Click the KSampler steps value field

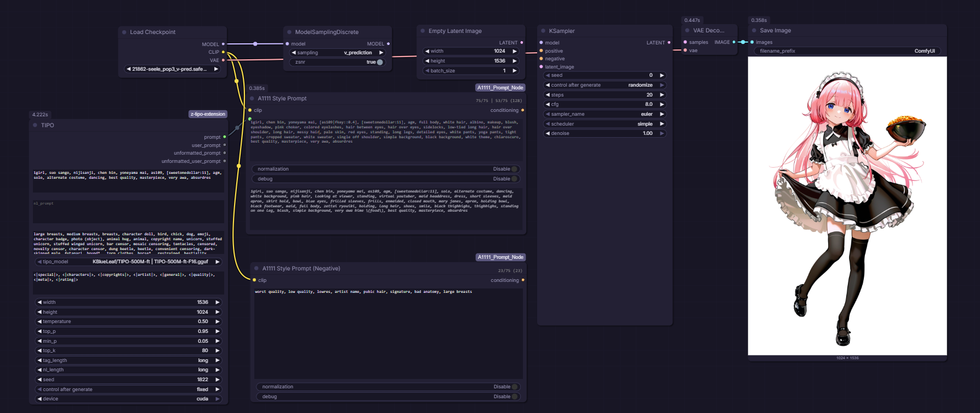[x=605, y=95]
